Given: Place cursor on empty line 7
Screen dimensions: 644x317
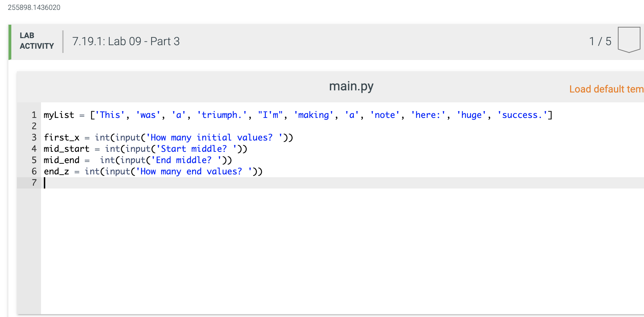Looking at the screenshot, I should pyautogui.click(x=106, y=183).
